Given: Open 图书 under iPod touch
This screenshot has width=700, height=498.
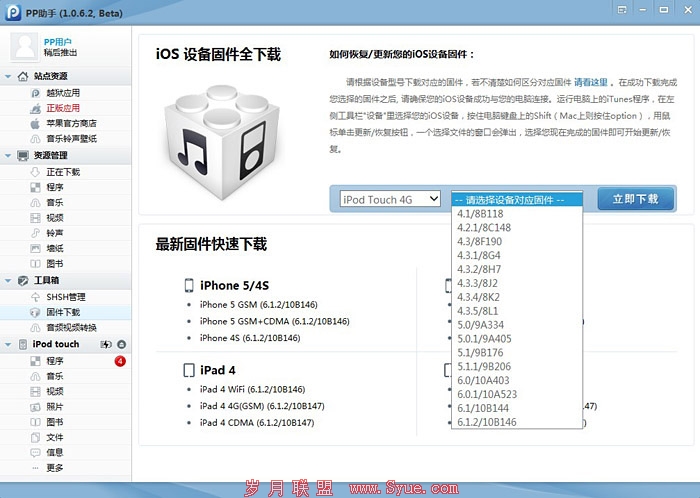Looking at the screenshot, I should (54, 422).
